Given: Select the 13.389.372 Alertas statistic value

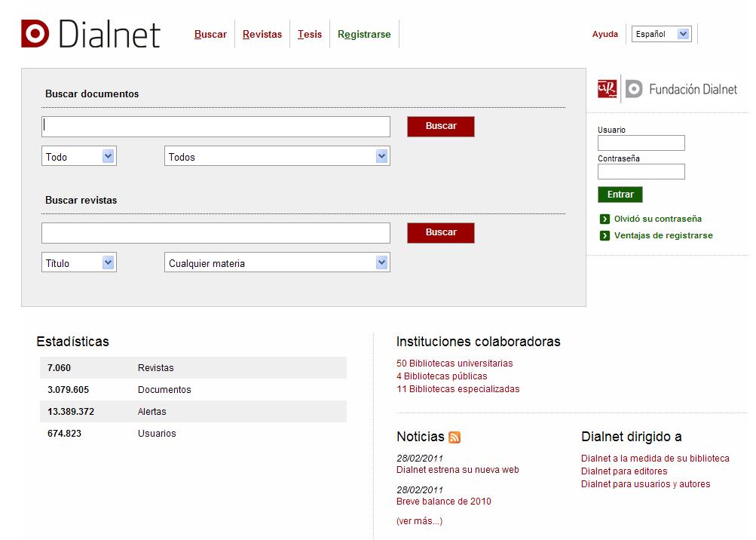Looking at the screenshot, I should 71,412.
